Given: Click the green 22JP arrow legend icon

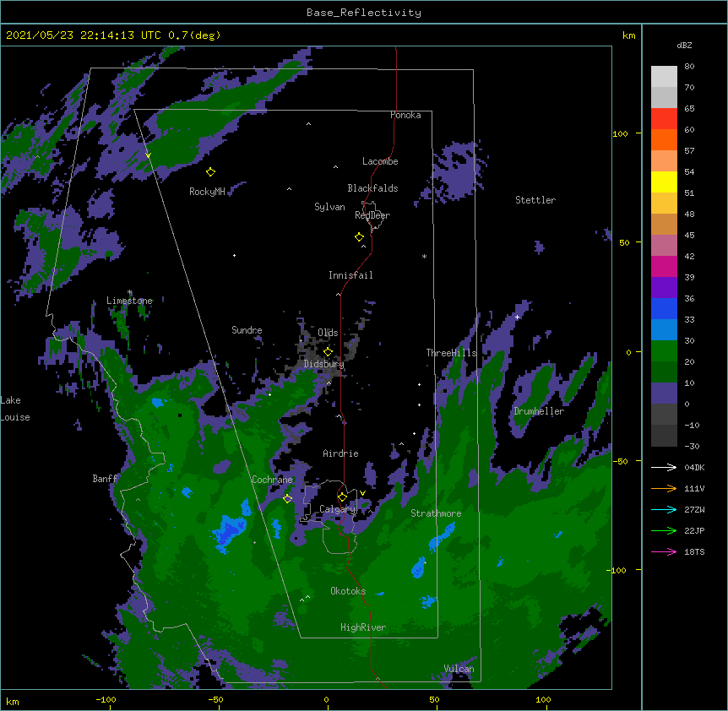Looking at the screenshot, I should pyautogui.click(x=664, y=530).
